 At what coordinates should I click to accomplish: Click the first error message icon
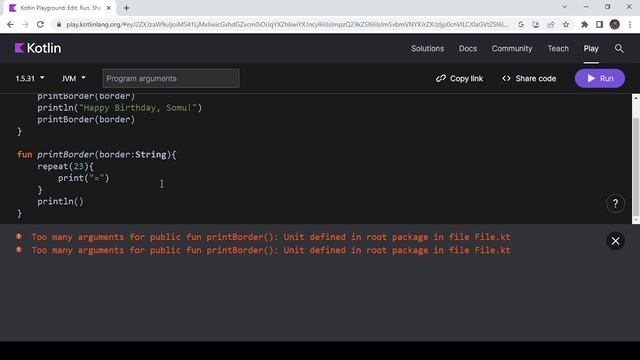tap(19, 236)
